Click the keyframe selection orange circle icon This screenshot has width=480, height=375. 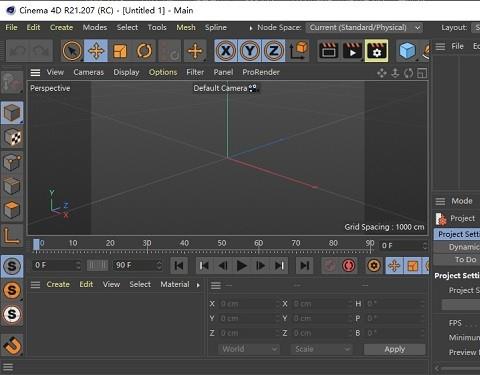click(374, 266)
